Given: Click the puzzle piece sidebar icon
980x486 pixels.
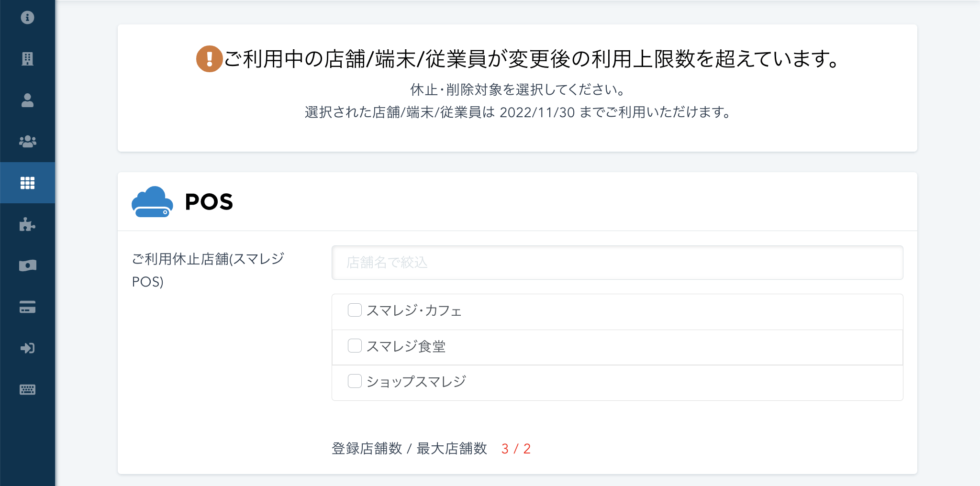Looking at the screenshot, I should point(27,224).
